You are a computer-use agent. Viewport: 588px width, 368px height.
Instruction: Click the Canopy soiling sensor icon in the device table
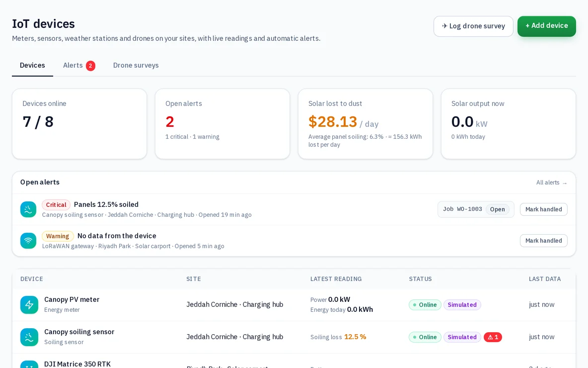tap(29, 337)
